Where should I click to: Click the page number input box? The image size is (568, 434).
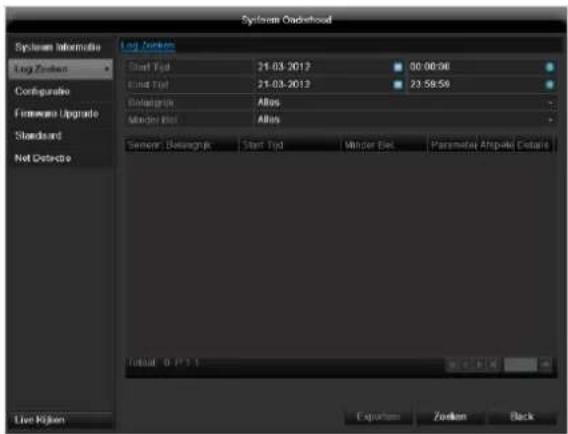pyautogui.click(x=521, y=364)
